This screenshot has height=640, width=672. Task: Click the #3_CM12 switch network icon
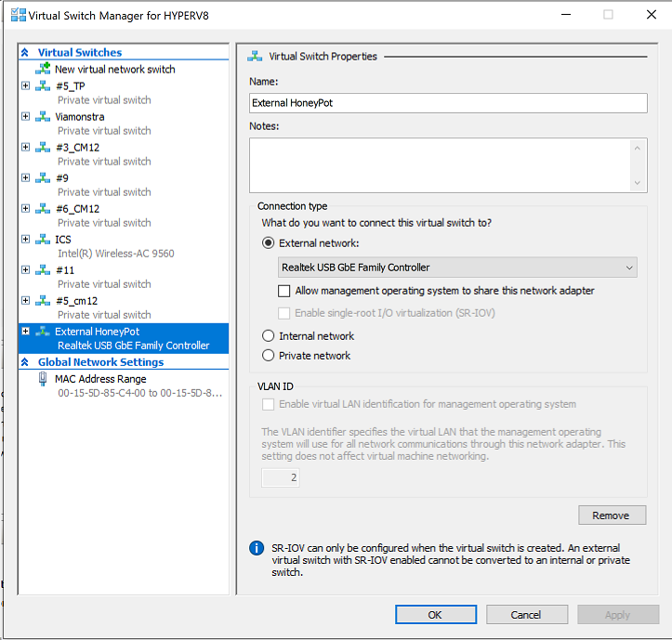(43, 148)
